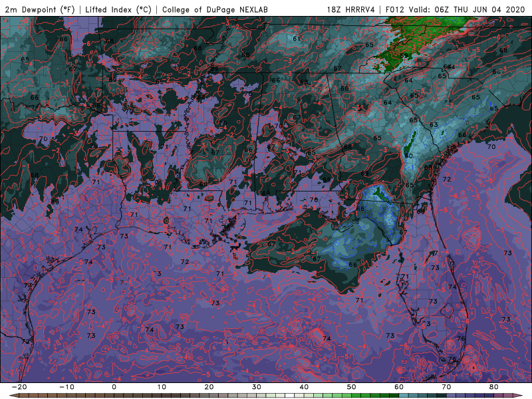Click the "59" dewpoint value in green area

(x=404, y=56)
